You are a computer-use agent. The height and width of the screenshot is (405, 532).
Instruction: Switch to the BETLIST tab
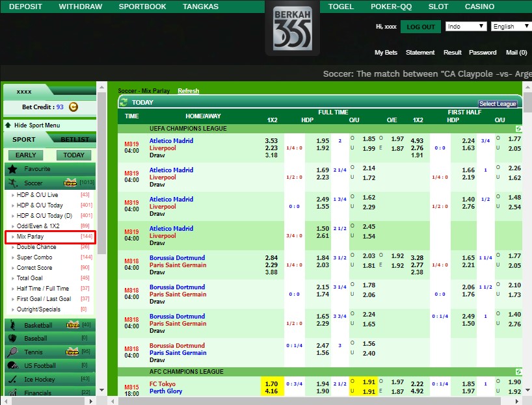(x=75, y=139)
